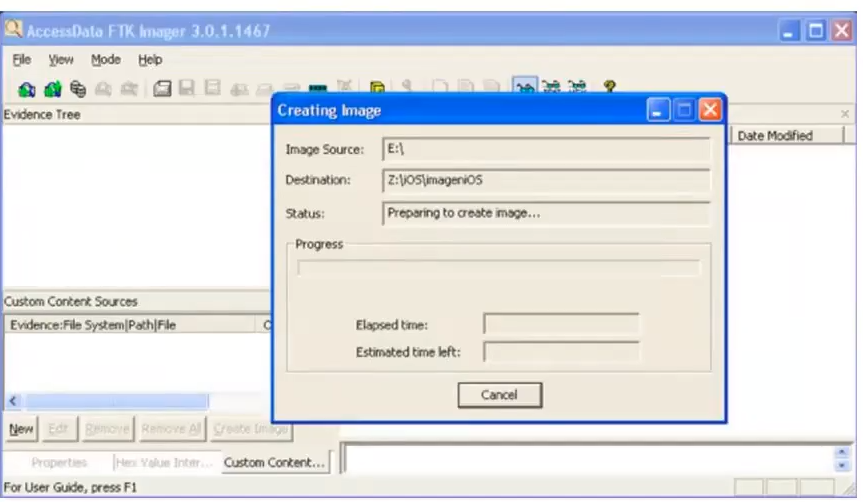Click the Edit button

pos(58,429)
